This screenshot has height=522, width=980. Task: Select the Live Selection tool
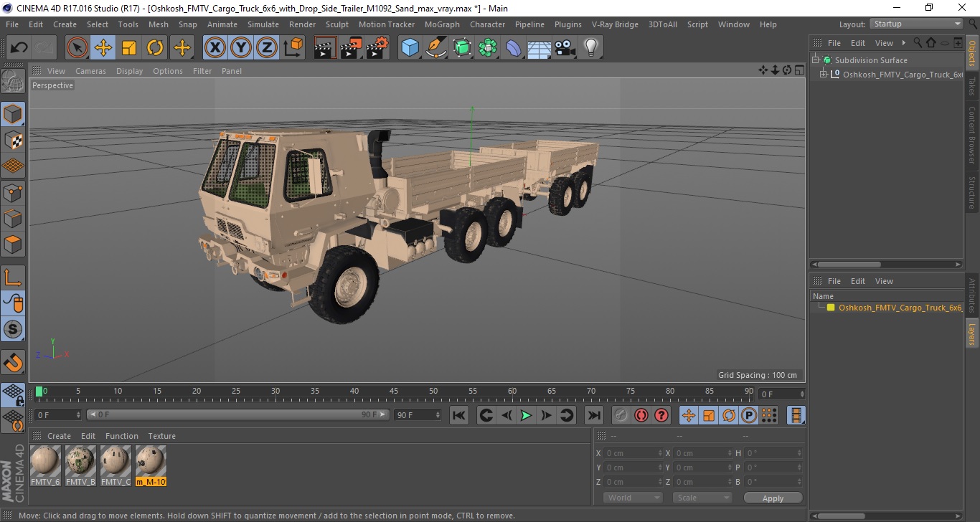tap(77, 48)
